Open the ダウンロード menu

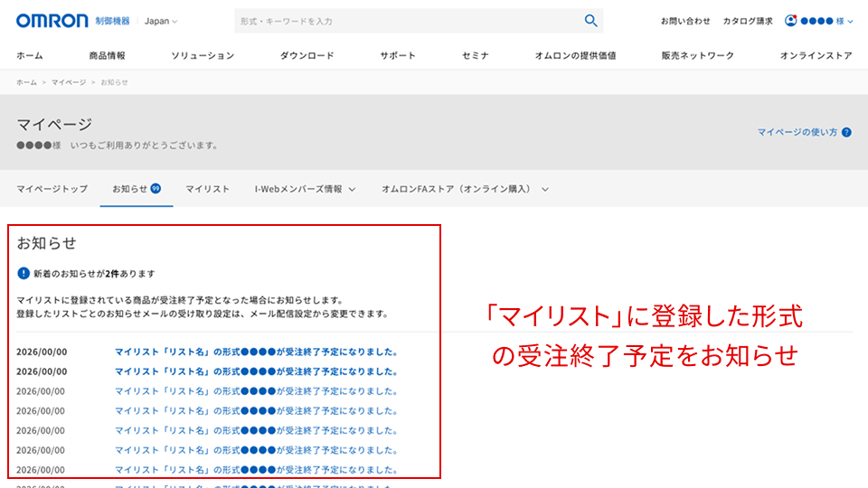307,55
